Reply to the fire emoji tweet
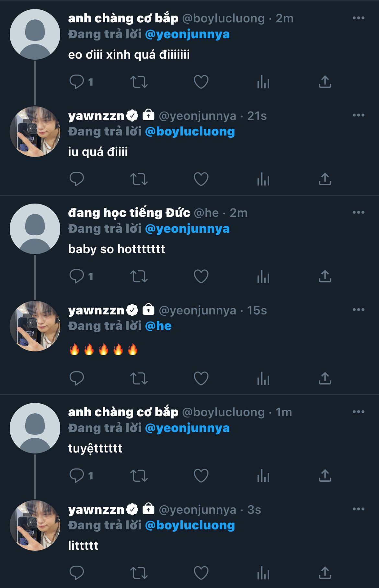Viewport: 379px width, 588px height. coord(77,378)
